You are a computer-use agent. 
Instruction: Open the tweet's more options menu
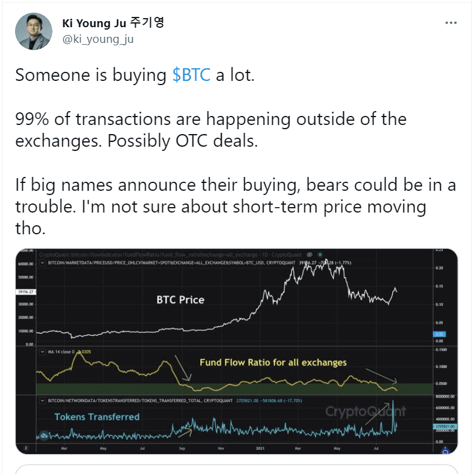[451, 23]
